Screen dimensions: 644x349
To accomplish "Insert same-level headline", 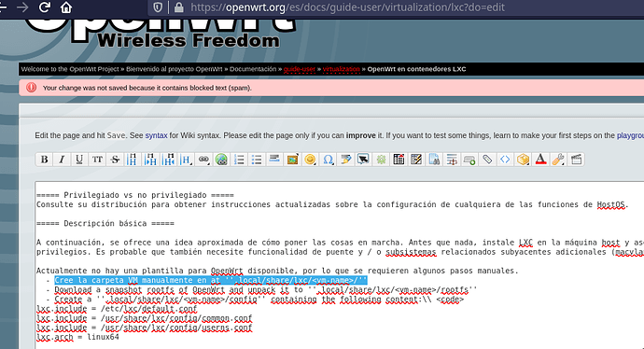I will coord(133,160).
